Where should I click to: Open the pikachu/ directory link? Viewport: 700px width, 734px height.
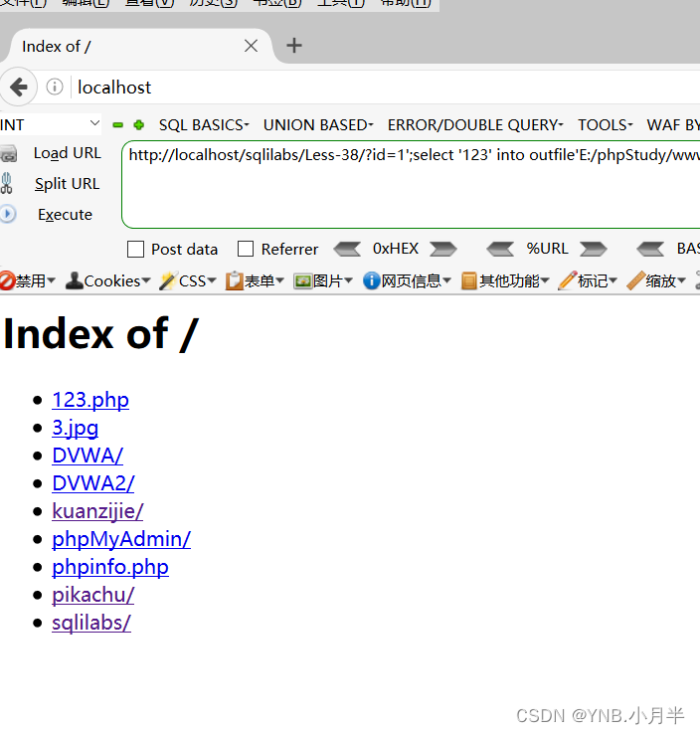93,595
